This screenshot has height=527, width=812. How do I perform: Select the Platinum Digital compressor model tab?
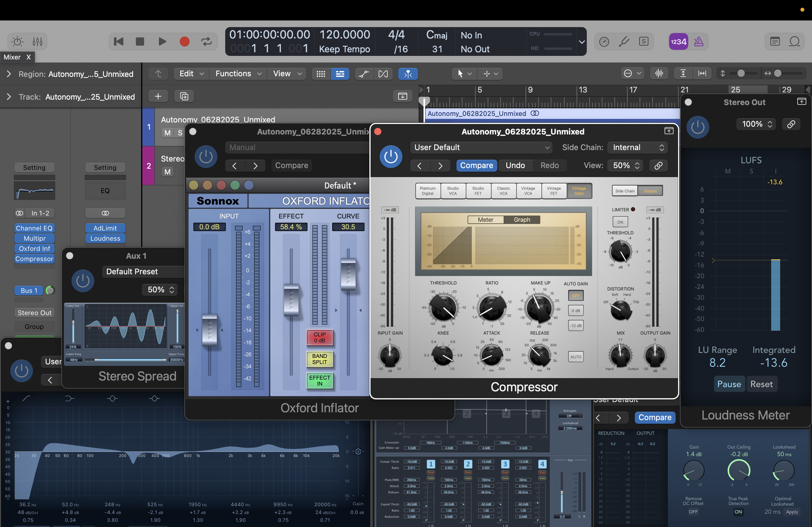pos(427,191)
